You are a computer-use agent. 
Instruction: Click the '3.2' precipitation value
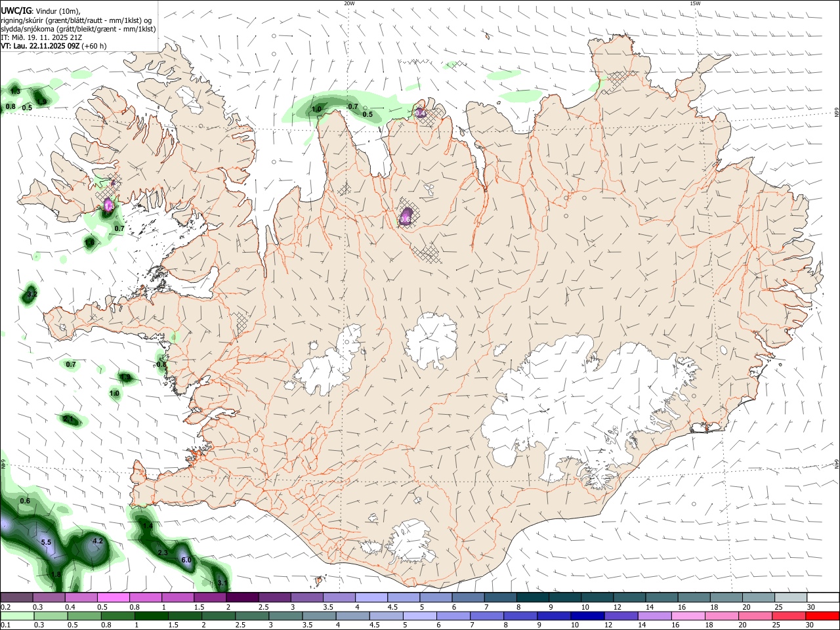click(31, 295)
